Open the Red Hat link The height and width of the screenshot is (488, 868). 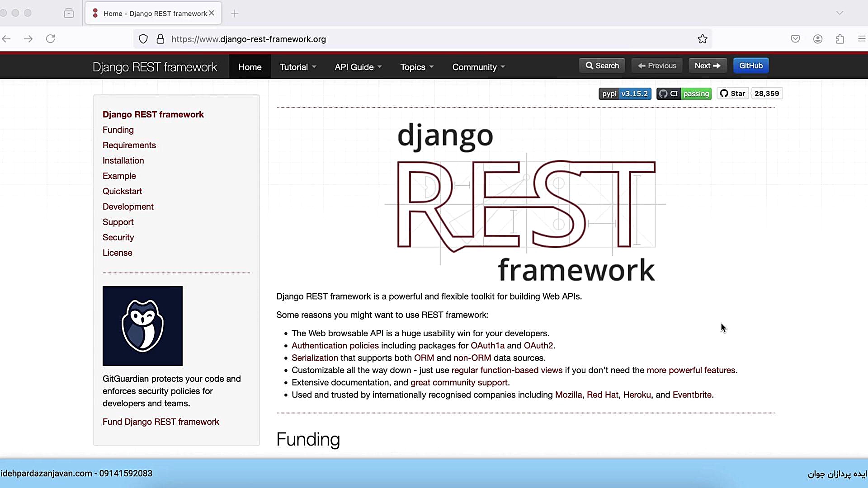pos(602,394)
